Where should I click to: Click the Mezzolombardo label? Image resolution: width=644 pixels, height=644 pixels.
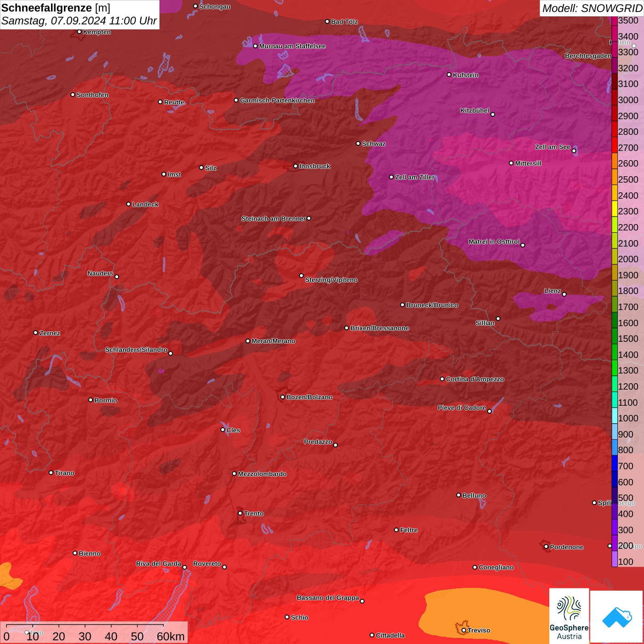click(262, 474)
